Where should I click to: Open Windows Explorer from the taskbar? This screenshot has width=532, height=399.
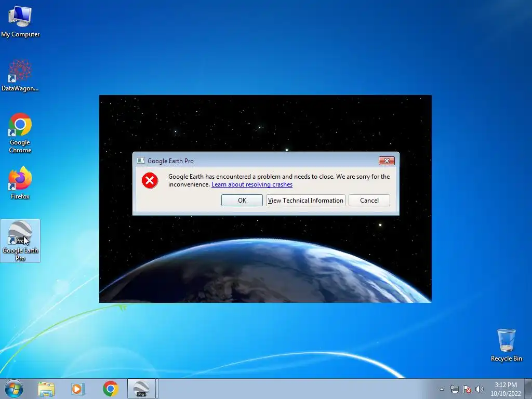click(46, 389)
